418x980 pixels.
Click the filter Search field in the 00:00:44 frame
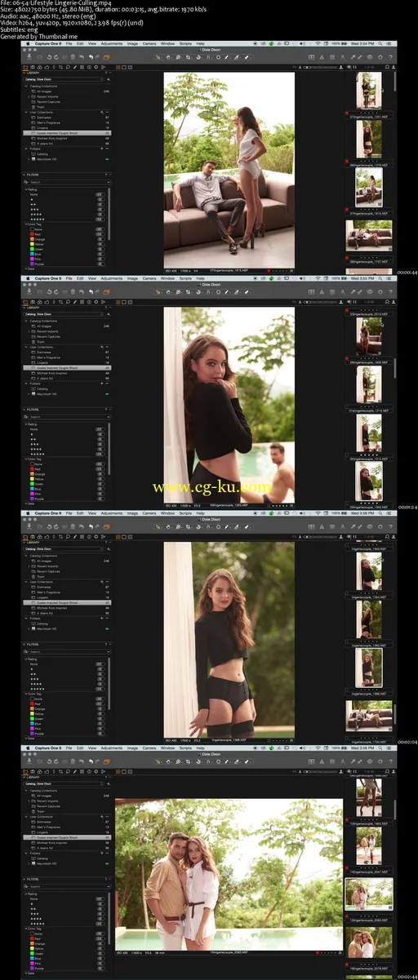[x=67, y=182]
